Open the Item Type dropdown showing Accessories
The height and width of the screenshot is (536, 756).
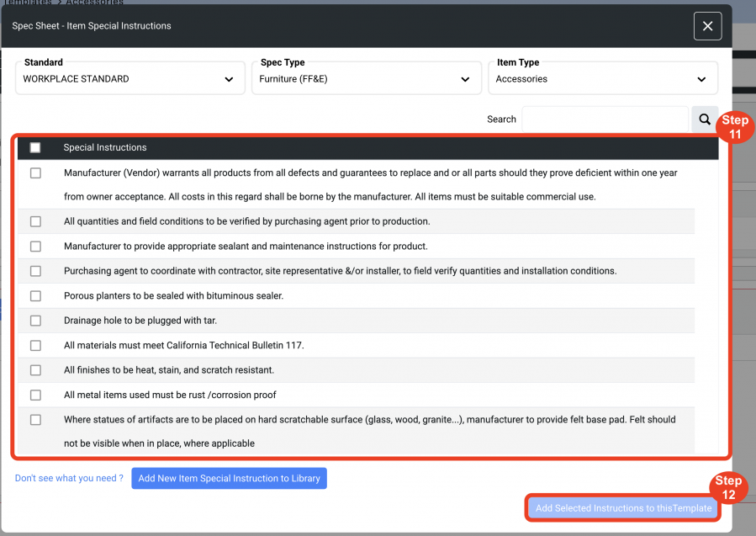click(x=603, y=78)
